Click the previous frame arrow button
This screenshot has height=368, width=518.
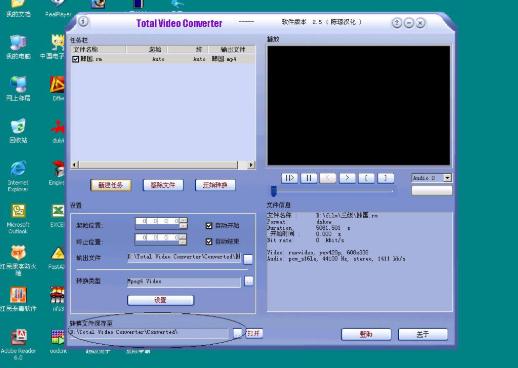(328, 178)
